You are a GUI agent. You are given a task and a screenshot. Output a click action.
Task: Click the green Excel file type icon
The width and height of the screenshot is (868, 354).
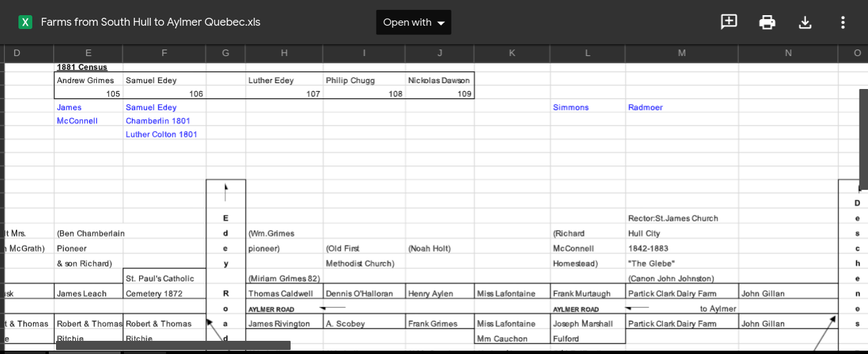coord(25,22)
